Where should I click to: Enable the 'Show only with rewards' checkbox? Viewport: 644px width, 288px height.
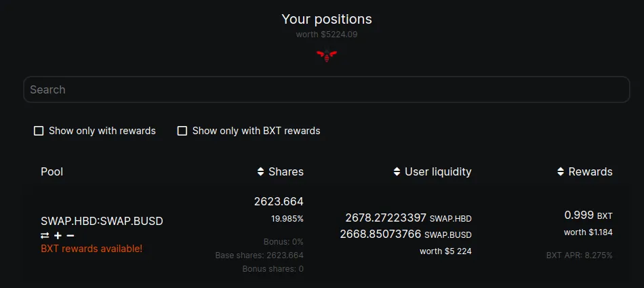tap(39, 131)
